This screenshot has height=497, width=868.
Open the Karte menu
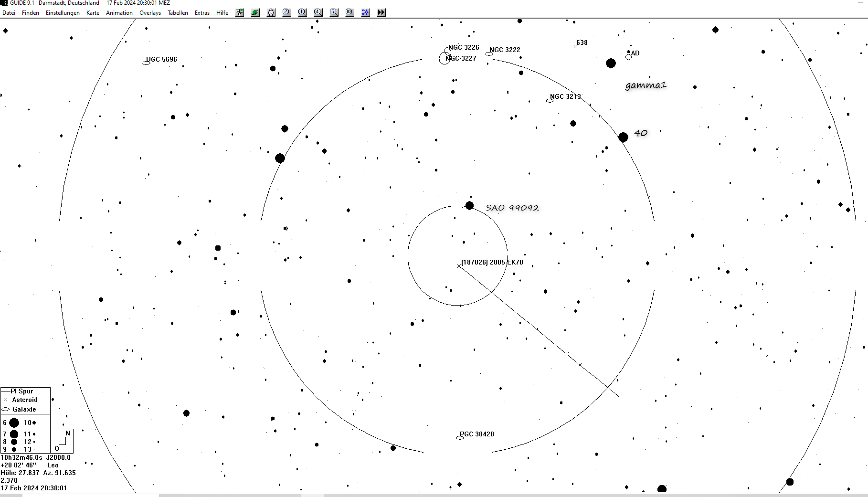click(93, 13)
